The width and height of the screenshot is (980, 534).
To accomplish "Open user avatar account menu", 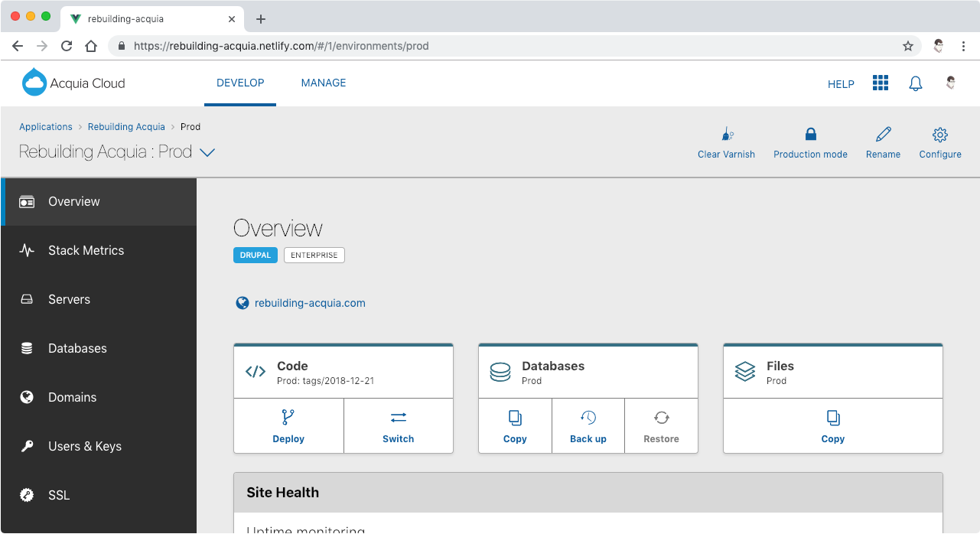I will pos(950,83).
